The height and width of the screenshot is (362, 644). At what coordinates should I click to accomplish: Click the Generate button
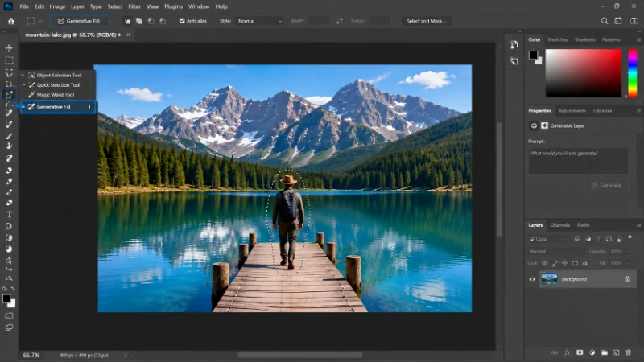(606, 185)
